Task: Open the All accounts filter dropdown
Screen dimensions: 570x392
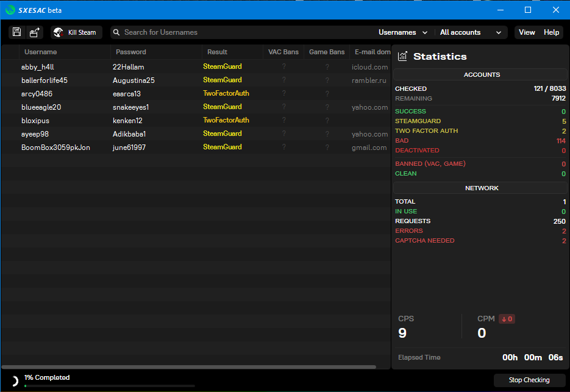Action: (471, 32)
